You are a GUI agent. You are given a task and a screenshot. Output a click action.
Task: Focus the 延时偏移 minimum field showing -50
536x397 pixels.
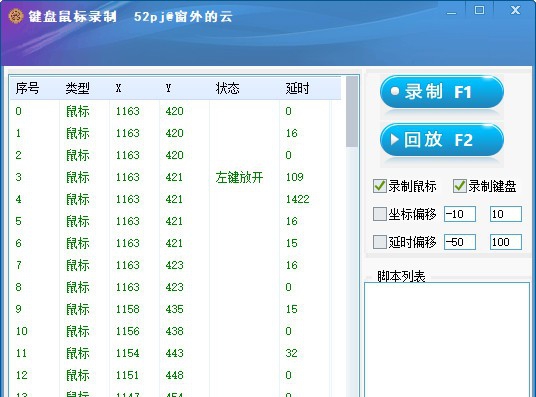tap(460, 242)
